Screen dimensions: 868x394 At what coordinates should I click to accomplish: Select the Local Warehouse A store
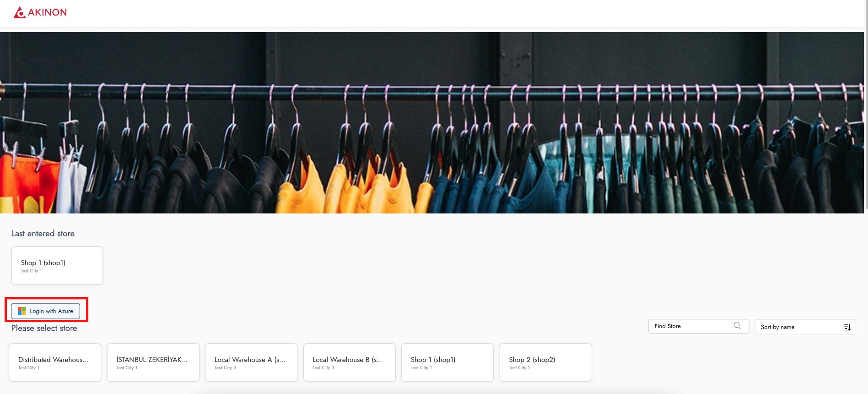pos(251,362)
